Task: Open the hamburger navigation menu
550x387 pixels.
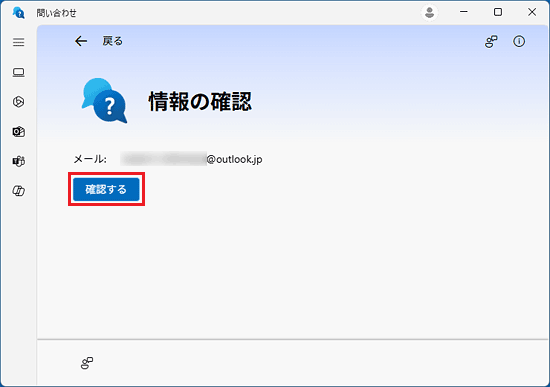Action: 19,42
